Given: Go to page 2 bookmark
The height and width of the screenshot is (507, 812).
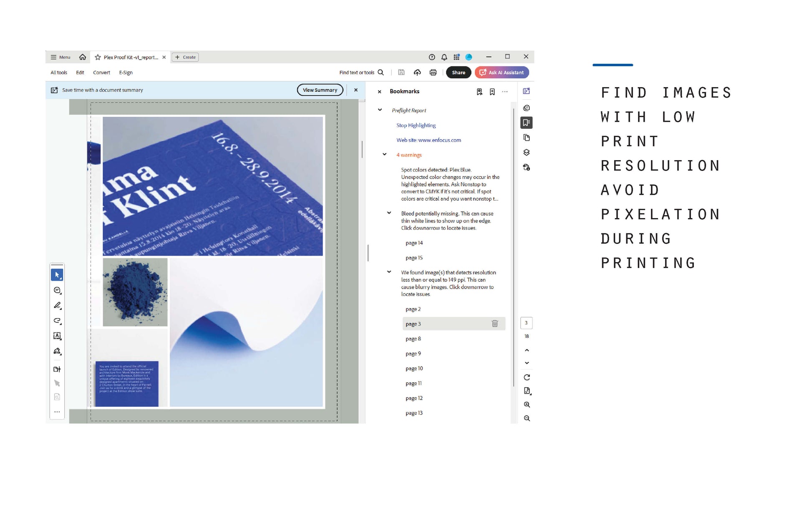Looking at the screenshot, I should [413, 309].
